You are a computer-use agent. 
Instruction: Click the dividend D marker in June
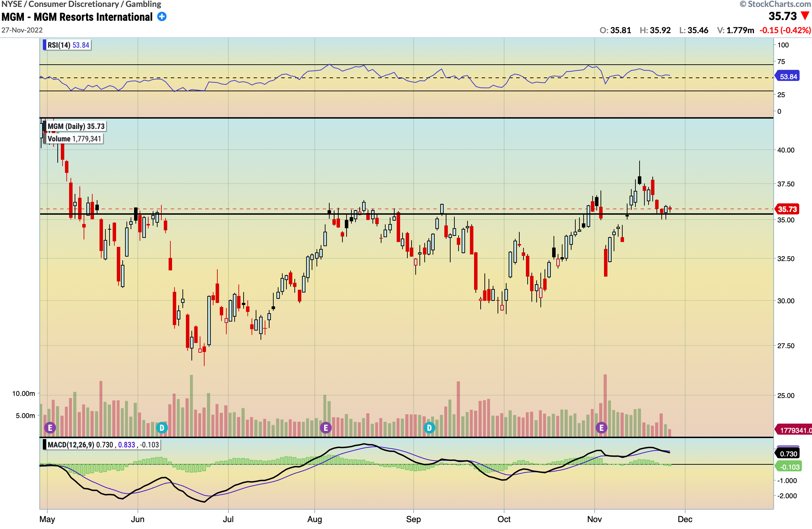pos(162,428)
